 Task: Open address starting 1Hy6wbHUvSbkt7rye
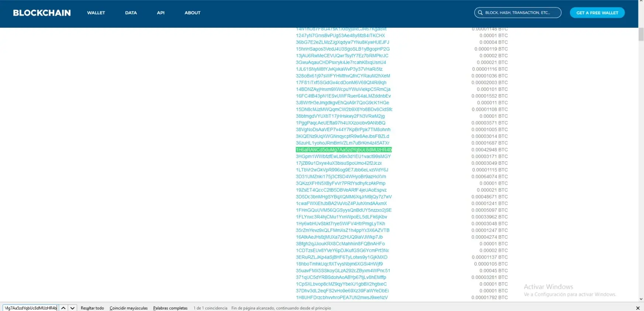(x=340, y=223)
